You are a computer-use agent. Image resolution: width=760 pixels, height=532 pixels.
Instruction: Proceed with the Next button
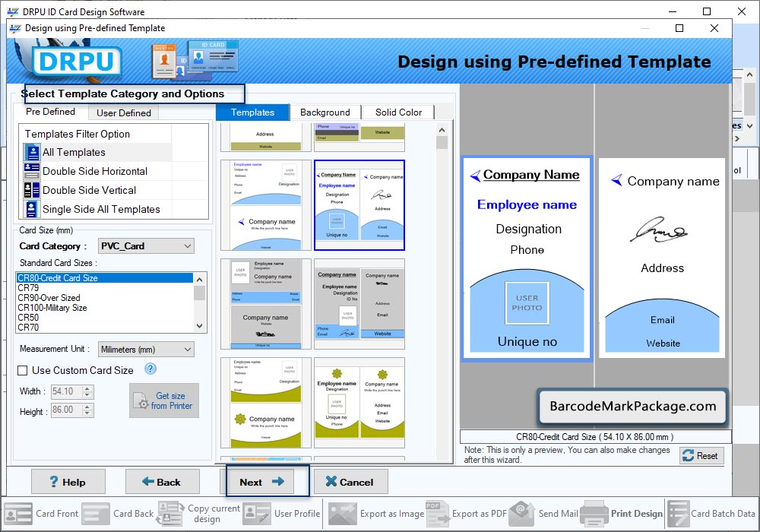[x=261, y=482]
